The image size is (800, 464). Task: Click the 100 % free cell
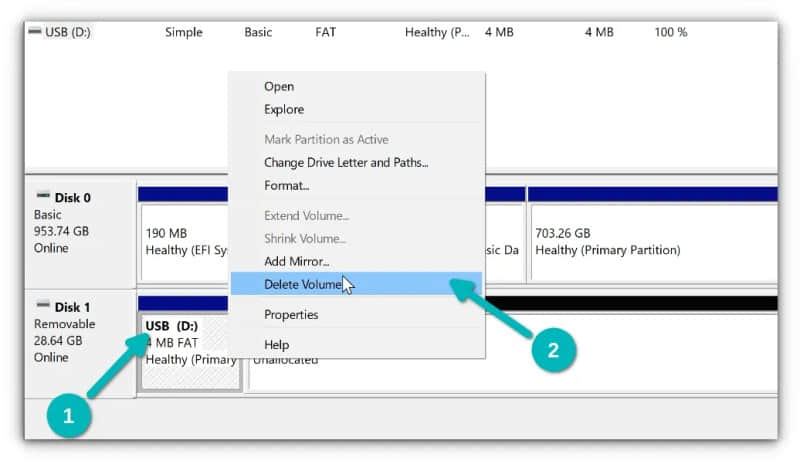[x=670, y=32]
